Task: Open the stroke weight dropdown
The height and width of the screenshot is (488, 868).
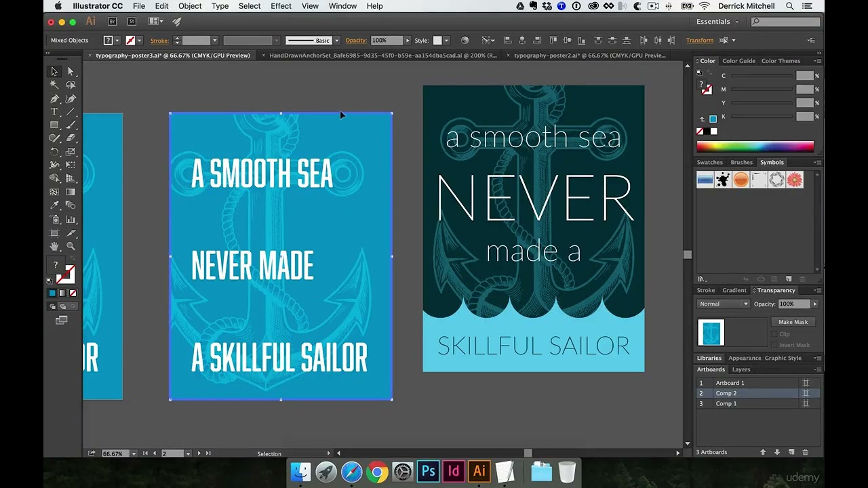Action: pyautogui.click(x=214, y=41)
